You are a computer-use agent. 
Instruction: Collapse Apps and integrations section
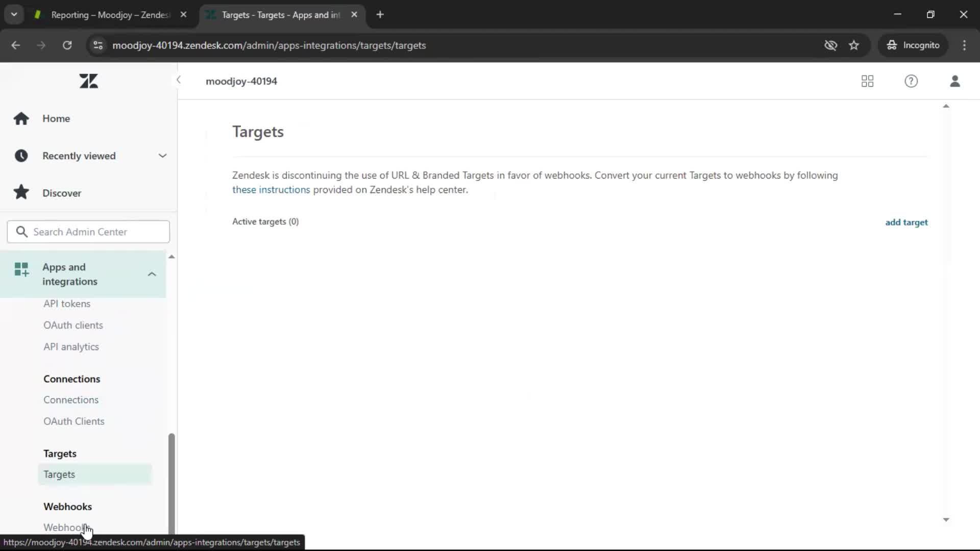152,274
